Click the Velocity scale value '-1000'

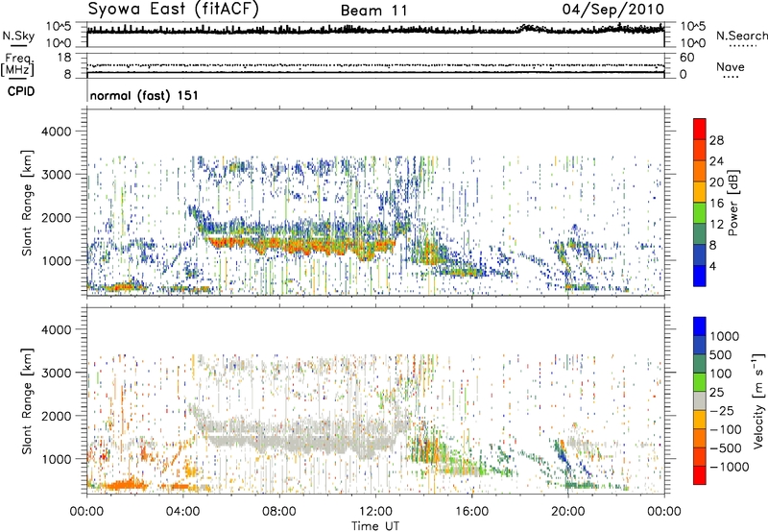tap(730, 467)
